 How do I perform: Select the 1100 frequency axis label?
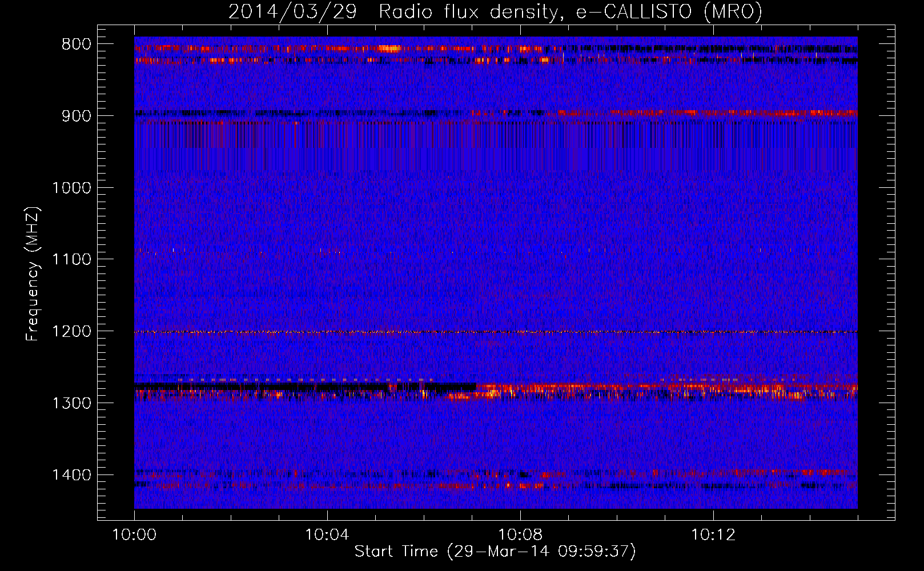click(x=71, y=260)
